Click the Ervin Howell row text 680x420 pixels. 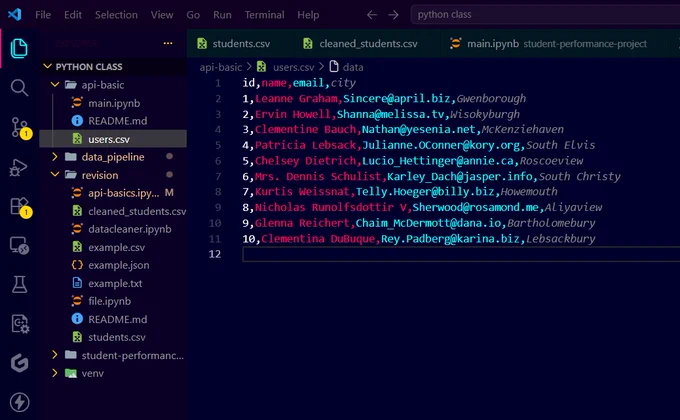(381, 114)
